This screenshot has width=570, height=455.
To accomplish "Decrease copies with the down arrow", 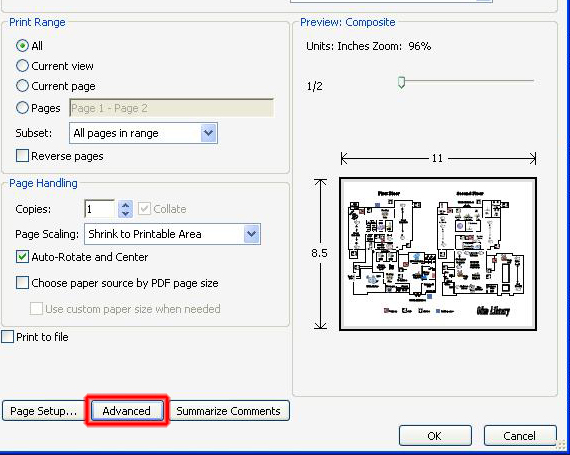I will pos(125,214).
